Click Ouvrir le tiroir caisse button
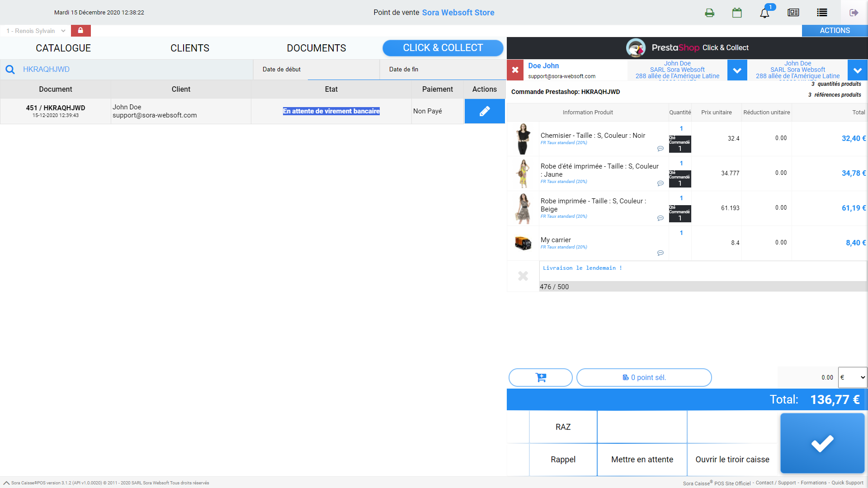The image size is (868, 488). pos(732,460)
